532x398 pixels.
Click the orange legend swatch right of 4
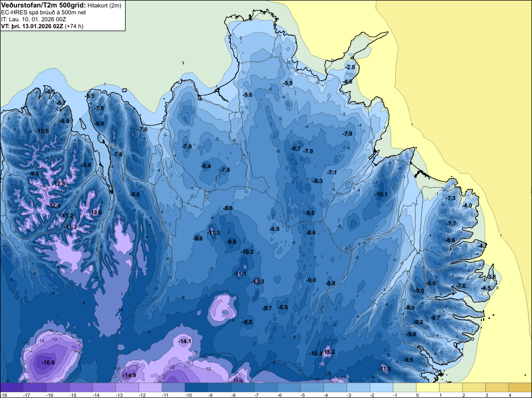coord(520,387)
